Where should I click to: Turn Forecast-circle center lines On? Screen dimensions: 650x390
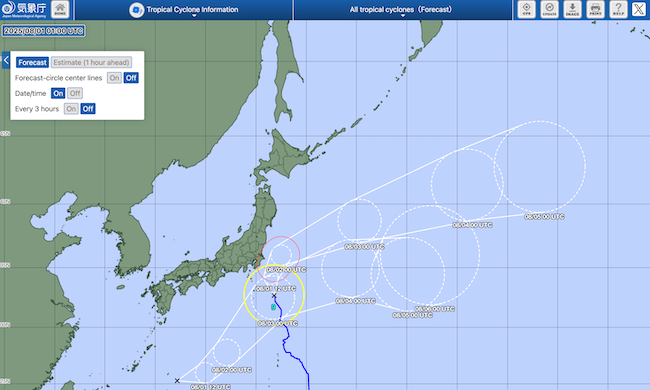[x=114, y=78]
